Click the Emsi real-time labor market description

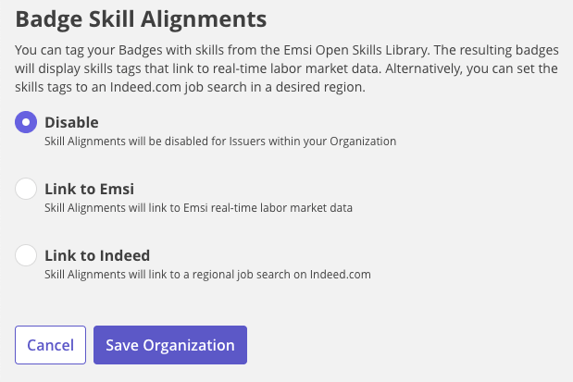pos(198,208)
